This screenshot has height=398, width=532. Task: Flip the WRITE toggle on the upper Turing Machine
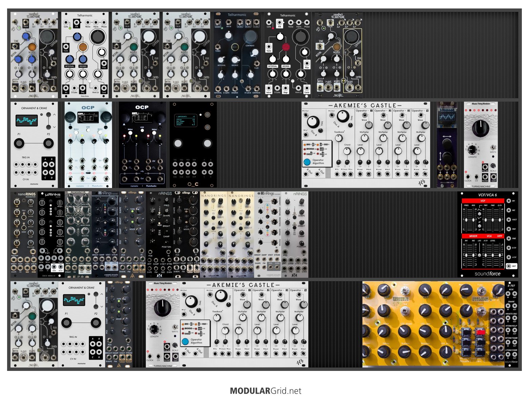point(493,147)
